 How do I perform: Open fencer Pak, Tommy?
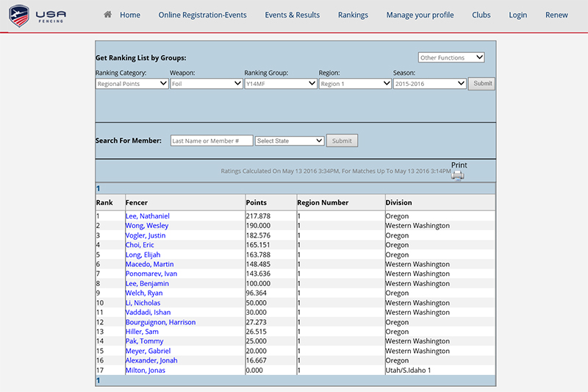click(x=144, y=341)
